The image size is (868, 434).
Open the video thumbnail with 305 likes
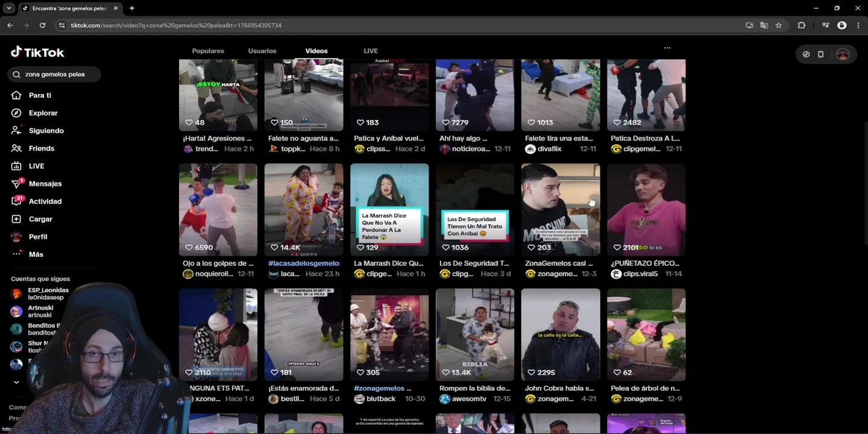click(x=389, y=335)
